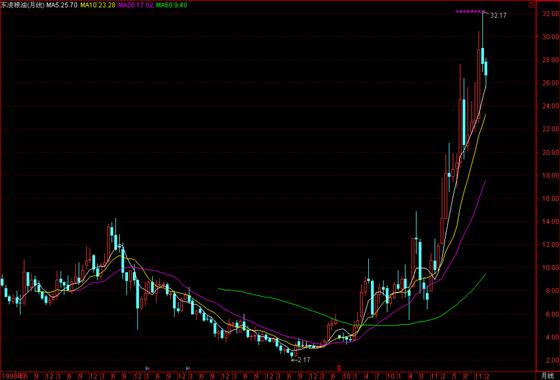Screen dimensions: 560x380
Task: Select the yellow MA10 indicator label
Action: (x=98, y=5)
